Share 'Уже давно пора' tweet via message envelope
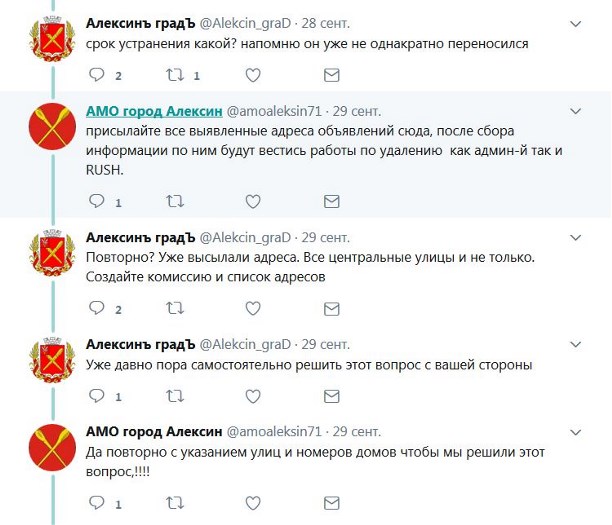Screen dimensions: 612x525 (x=331, y=396)
